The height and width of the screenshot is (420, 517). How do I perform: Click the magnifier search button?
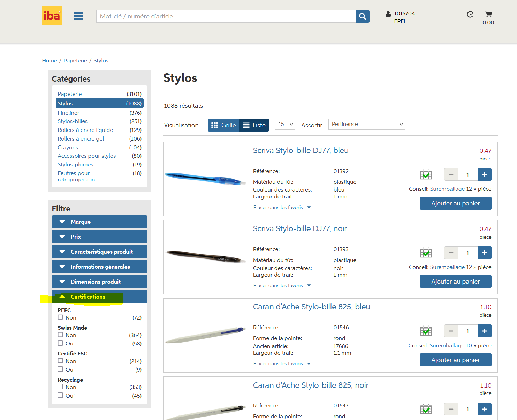coord(362,16)
